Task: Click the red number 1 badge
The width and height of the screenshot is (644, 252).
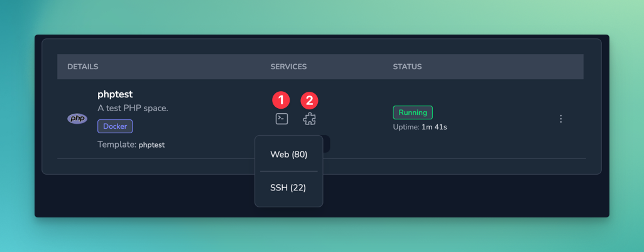Action: point(281,100)
